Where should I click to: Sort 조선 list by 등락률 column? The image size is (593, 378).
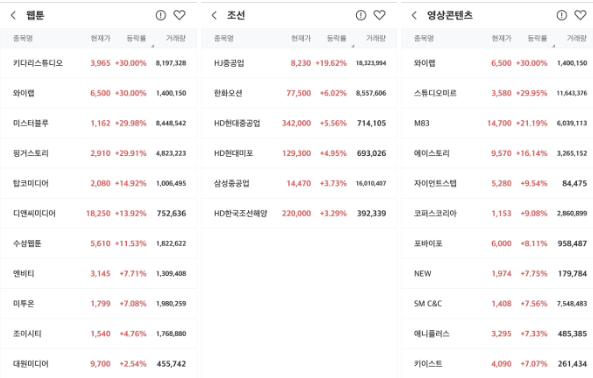(337, 38)
